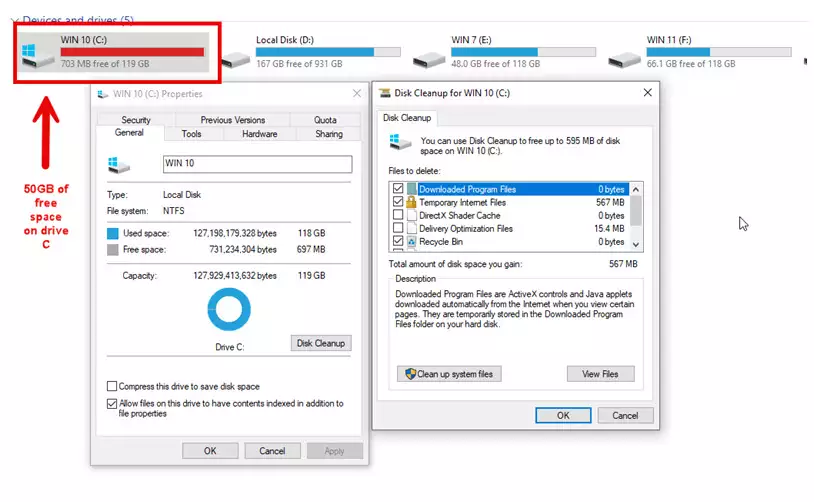
Task: Select the Disk Cleanup tab
Action: click(407, 118)
